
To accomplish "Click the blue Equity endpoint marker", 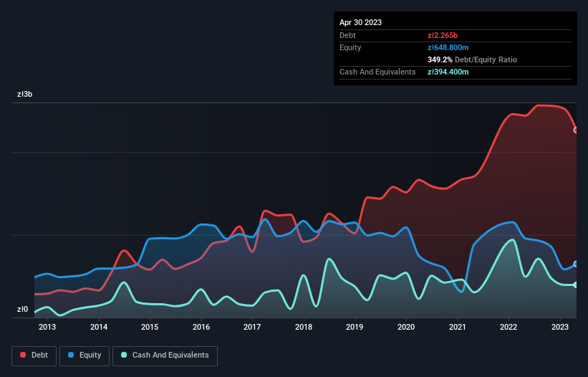I will 576,264.
